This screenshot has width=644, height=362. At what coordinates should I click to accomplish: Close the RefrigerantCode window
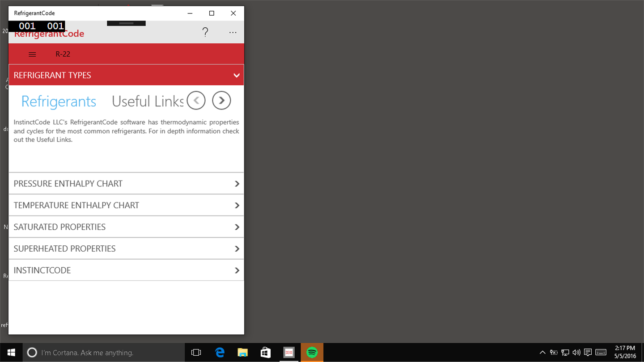click(233, 13)
